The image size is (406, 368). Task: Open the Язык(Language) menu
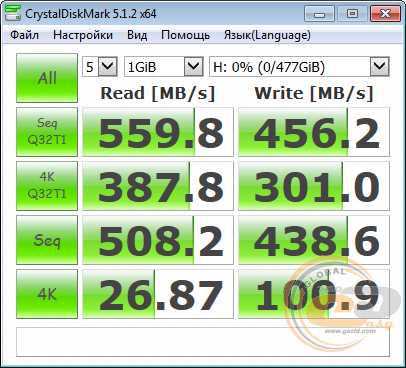pos(267,35)
